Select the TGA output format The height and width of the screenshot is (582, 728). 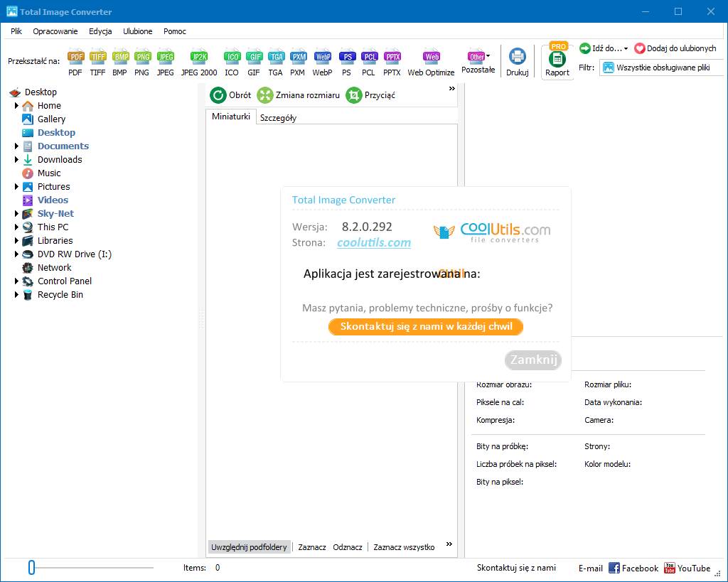point(276,62)
